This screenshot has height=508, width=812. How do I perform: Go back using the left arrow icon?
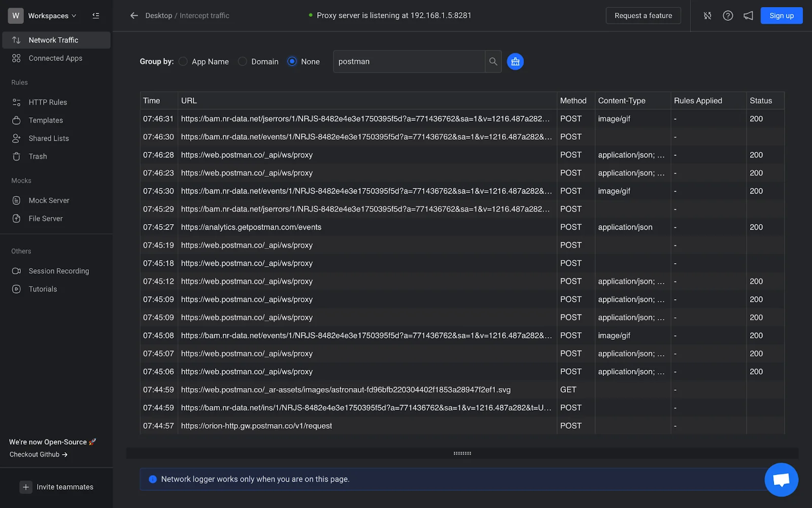coord(134,16)
